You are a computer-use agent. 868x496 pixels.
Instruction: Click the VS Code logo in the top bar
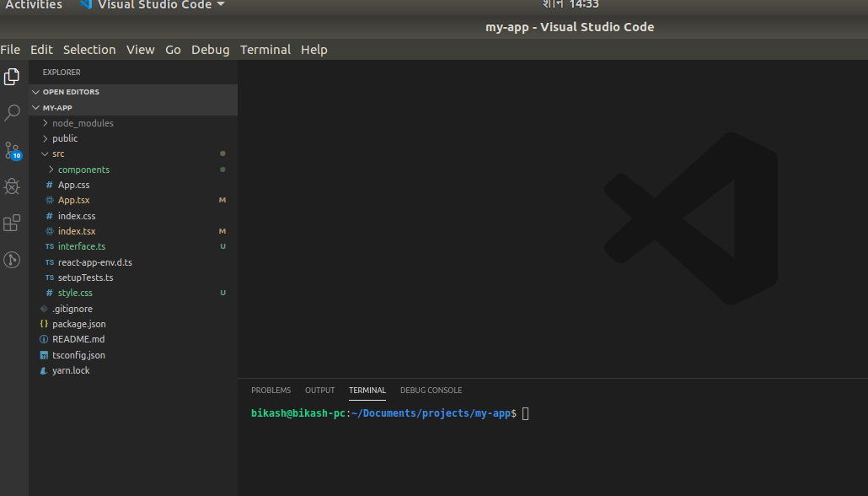pos(86,4)
